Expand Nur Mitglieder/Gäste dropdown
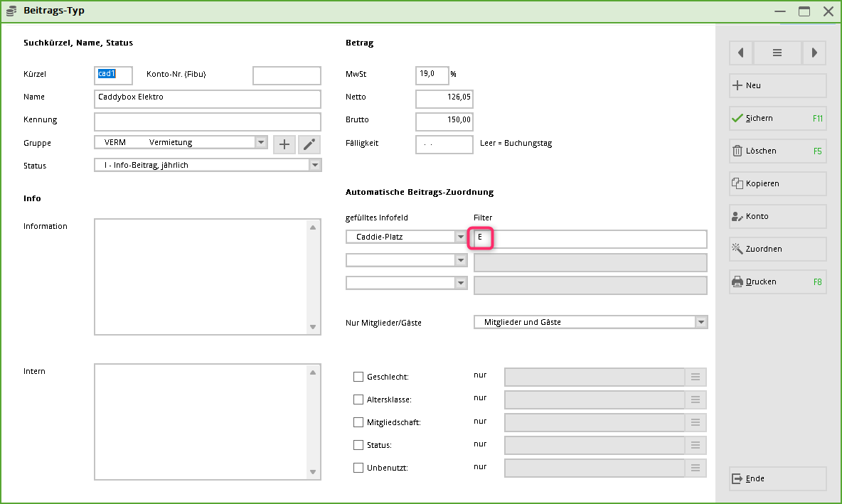Image resolution: width=842 pixels, height=504 pixels. (701, 323)
